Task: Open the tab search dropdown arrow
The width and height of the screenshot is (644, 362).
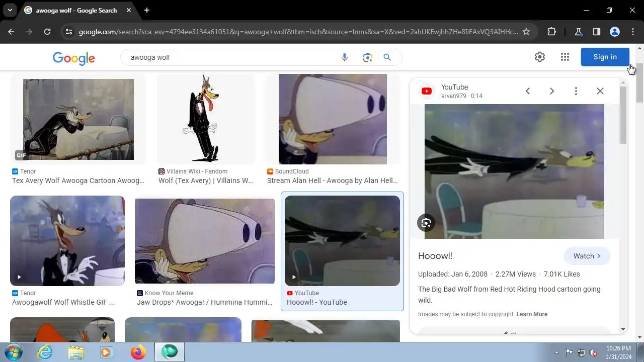Action: tap(10, 10)
